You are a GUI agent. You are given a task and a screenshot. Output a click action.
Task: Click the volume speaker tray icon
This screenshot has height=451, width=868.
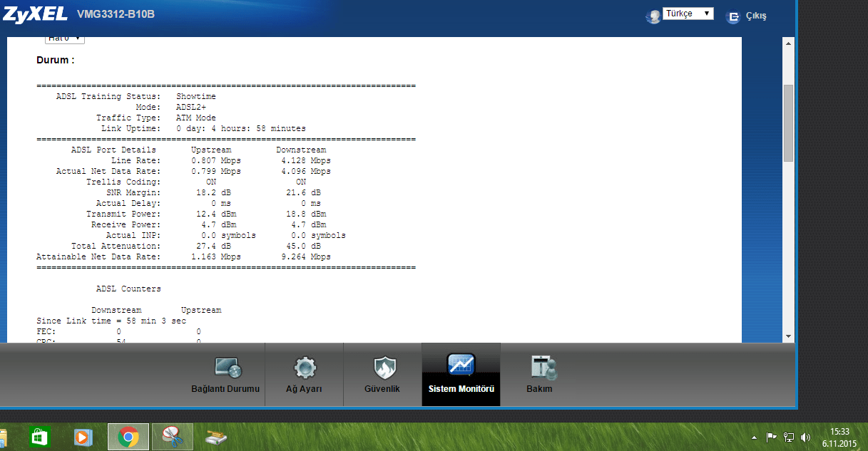pos(807,437)
